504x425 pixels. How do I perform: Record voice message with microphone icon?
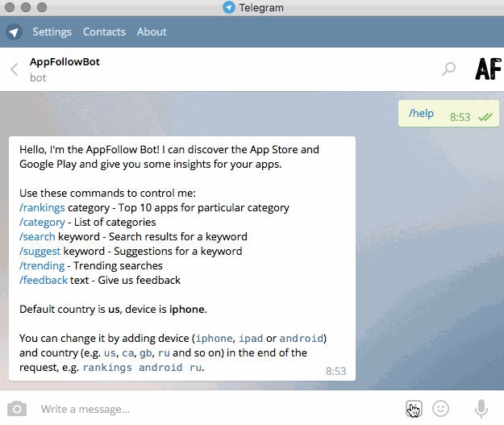[481, 409]
